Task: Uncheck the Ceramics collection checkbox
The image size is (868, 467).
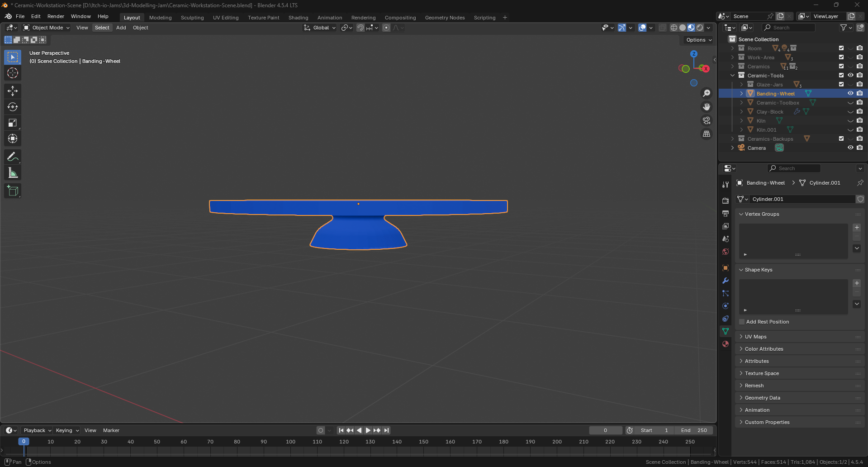Action: [x=841, y=66]
